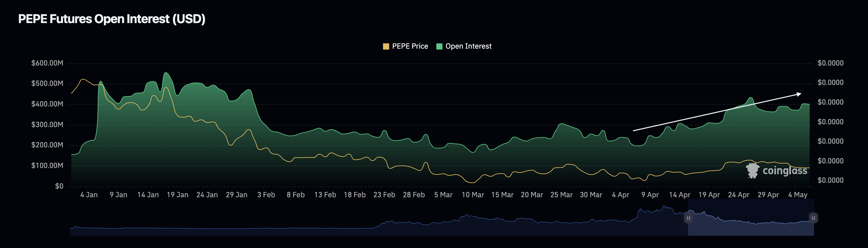Click the $0 y-axis label
Image resolution: width=868 pixels, height=248 pixels.
point(59,186)
